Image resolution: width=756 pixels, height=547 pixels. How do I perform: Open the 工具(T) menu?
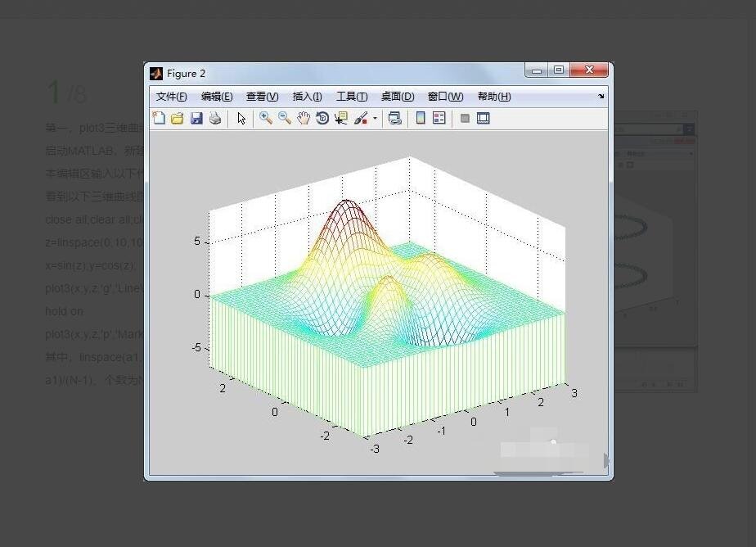click(352, 97)
